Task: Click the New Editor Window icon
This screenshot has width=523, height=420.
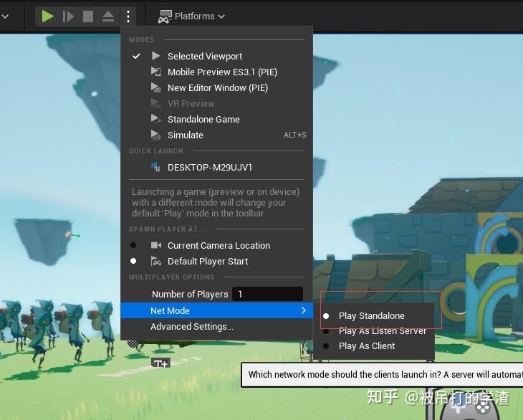Action: click(155, 87)
